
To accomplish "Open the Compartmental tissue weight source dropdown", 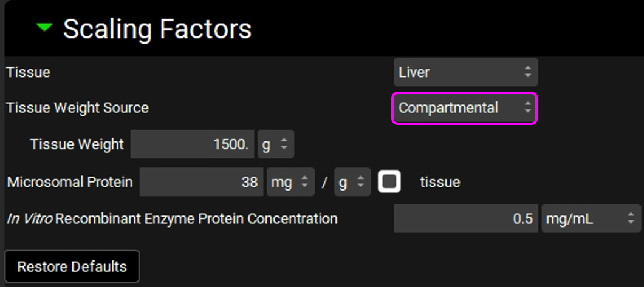I will [465, 108].
